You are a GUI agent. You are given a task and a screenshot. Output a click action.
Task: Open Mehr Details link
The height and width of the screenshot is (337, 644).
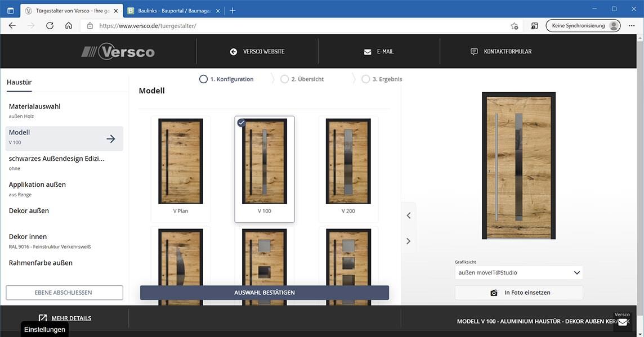click(65, 318)
